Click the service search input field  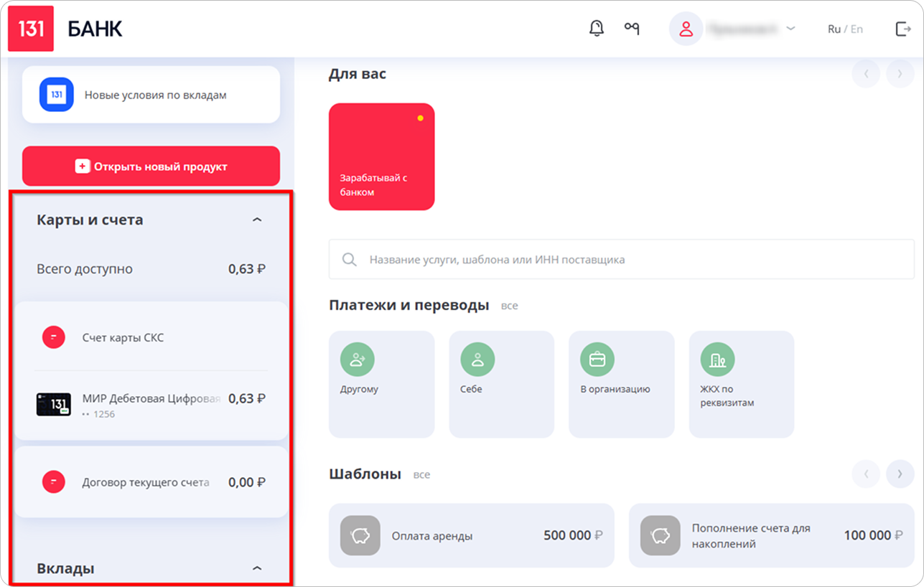[x=621, y=259]
